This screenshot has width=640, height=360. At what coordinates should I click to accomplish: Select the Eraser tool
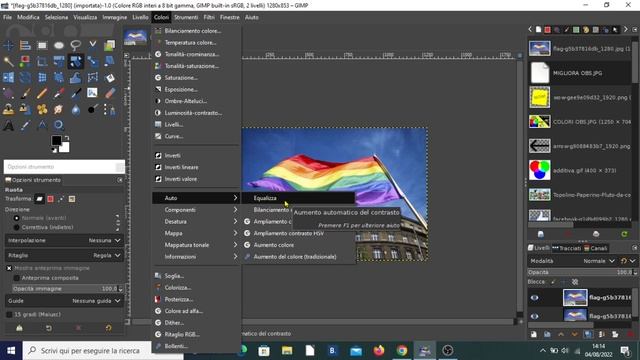[109, 93]
